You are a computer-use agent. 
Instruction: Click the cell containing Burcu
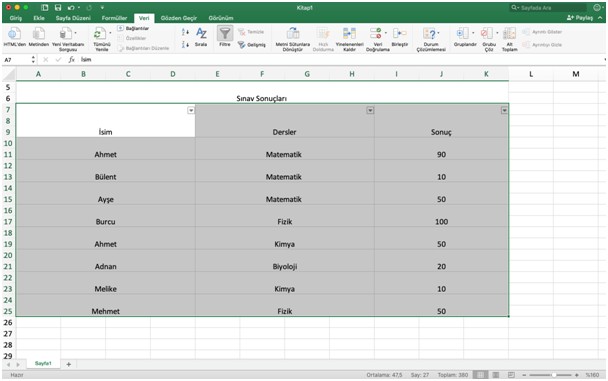[x=105, y=216]
